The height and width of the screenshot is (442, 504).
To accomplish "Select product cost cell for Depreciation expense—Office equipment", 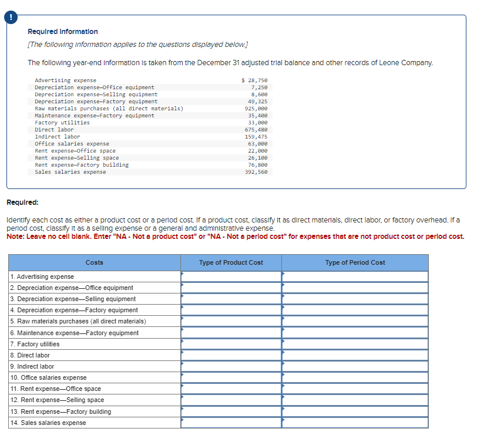I will pyautogui.click(x=231, y=288).
